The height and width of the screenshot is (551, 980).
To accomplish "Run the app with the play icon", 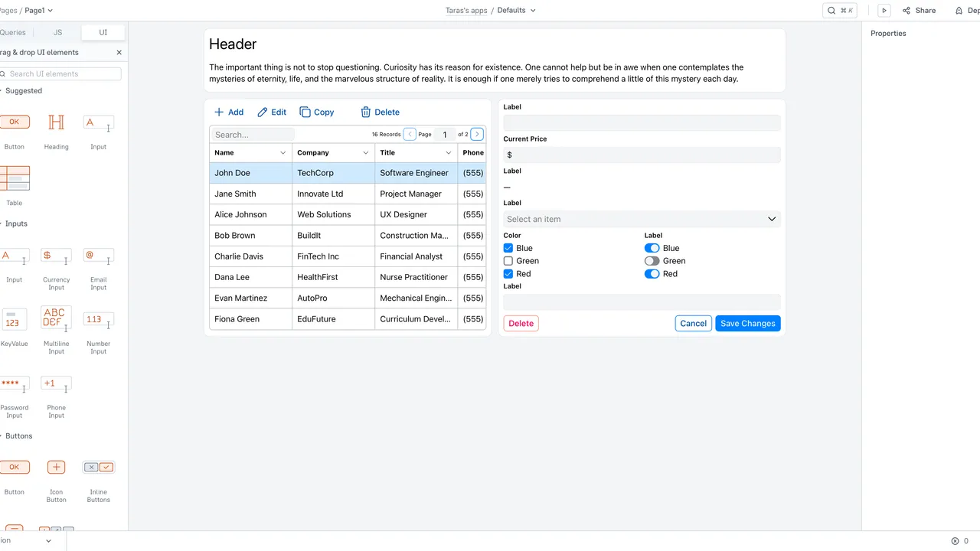I will pos(884,11).
